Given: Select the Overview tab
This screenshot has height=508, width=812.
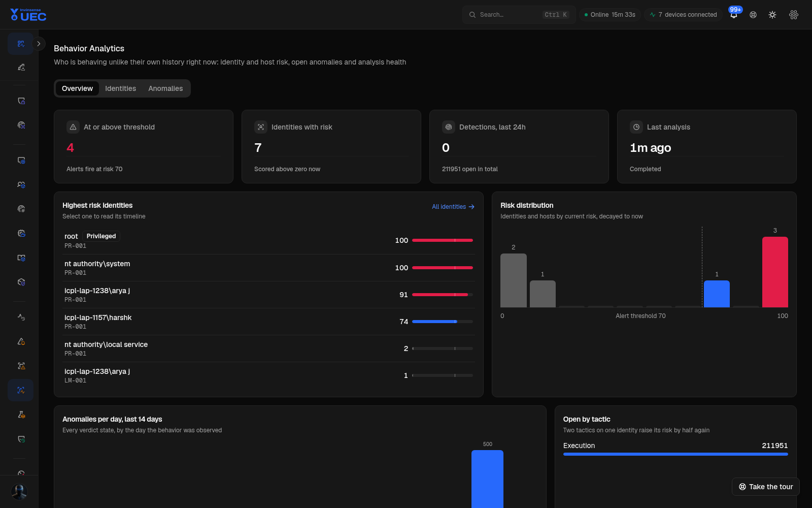Looking at the screenshot, I should [77, 88].
